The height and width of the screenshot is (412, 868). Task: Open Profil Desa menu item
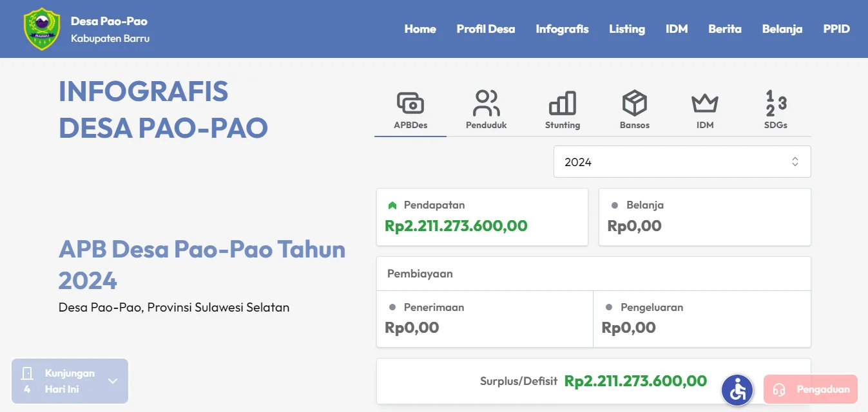pyautogui.click(x=486, y=29)
